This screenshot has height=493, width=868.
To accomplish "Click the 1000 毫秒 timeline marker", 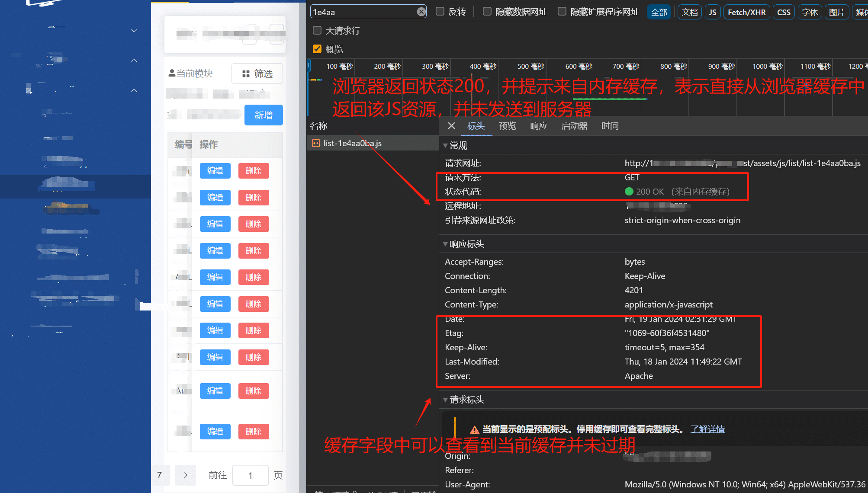I will pyautogui.click(x=768, y=66).
